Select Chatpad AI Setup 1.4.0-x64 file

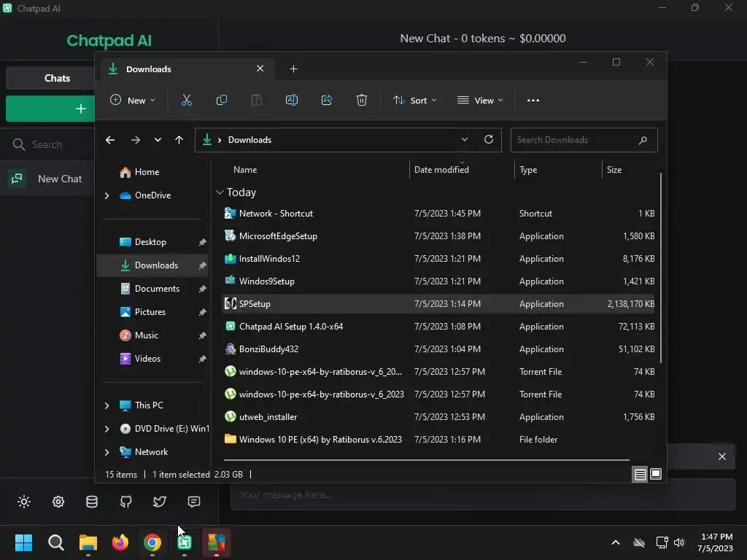click(x=438, y=327)
